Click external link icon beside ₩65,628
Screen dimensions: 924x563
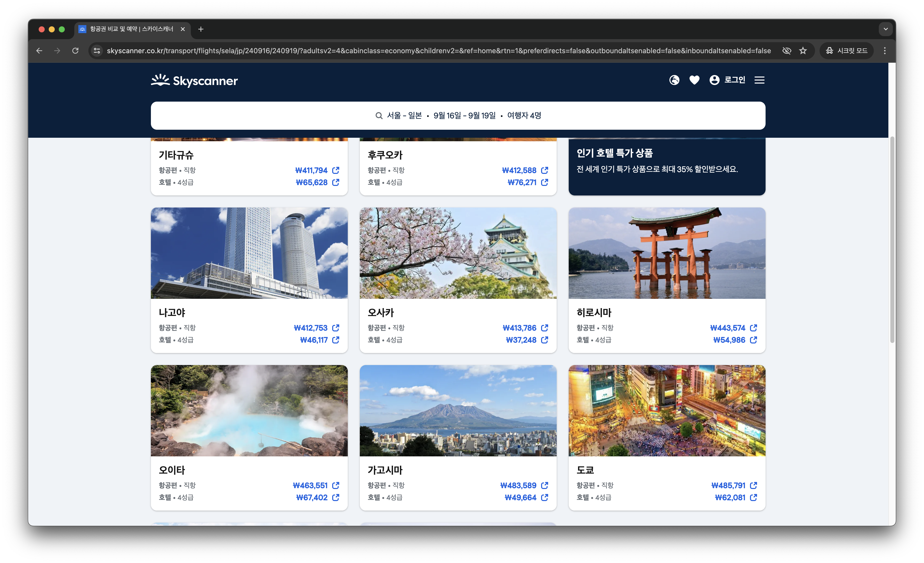tap(336, 182)
